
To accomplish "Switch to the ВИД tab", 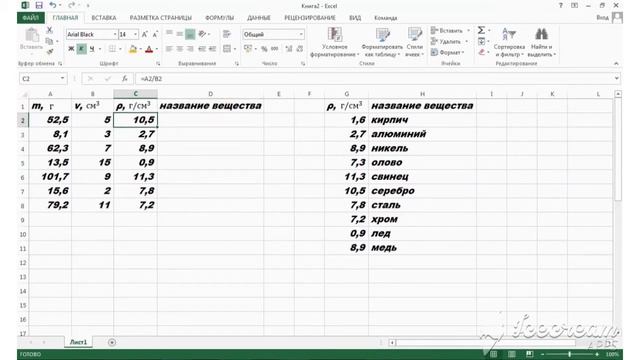I will coord(355,18).
